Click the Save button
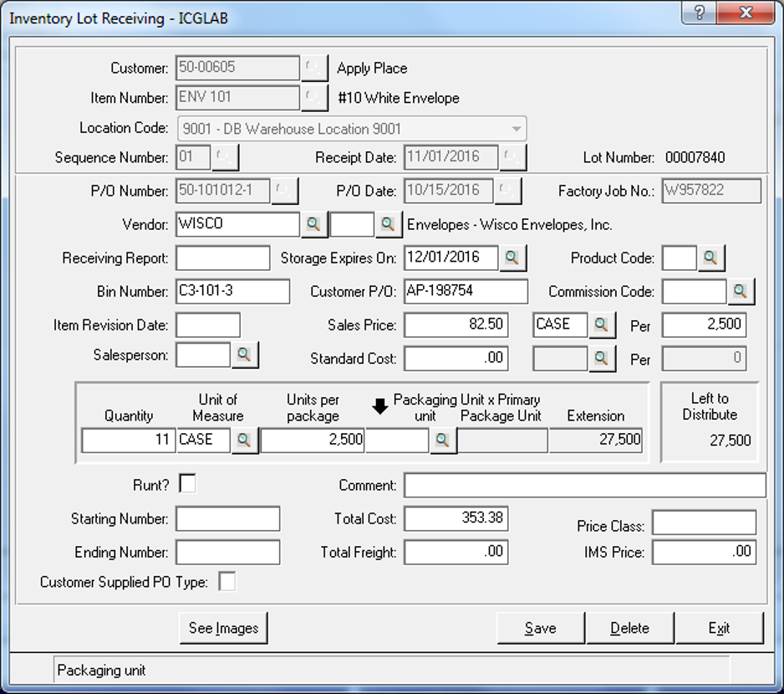The image size is (784, 694). [x=540, y=628]
